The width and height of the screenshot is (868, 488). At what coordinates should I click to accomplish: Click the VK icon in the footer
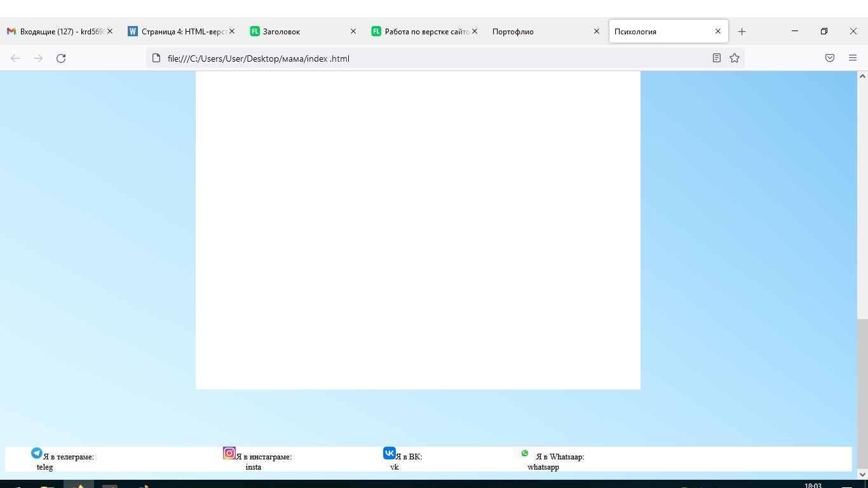390,453
